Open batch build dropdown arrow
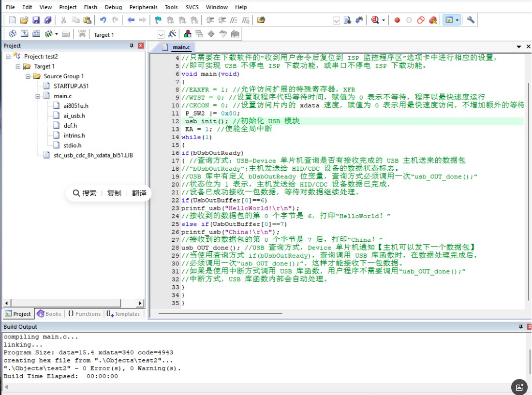This screenshot has height=395, width=532. 56,34
